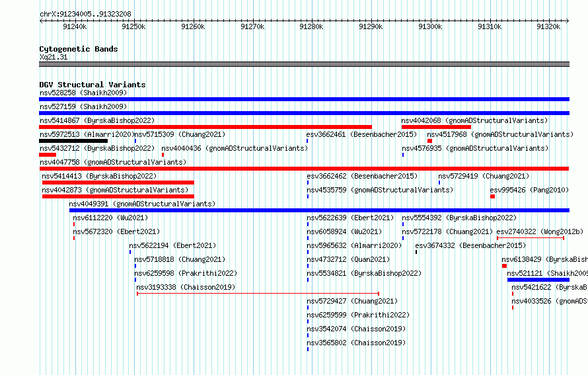The width and height of the screenshot is (588, 375).
Task: Select esv2740322 (Wong2012b) label
Action: click(x=540, y=231)
